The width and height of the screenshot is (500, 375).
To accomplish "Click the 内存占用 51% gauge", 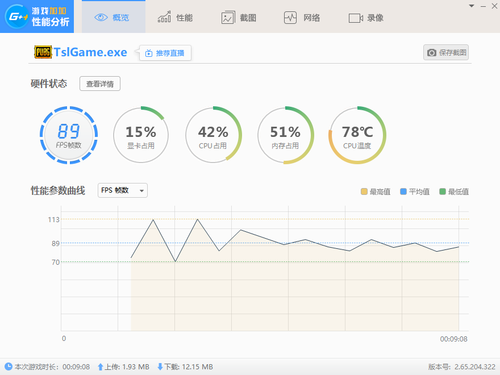I will click(285, 135).
